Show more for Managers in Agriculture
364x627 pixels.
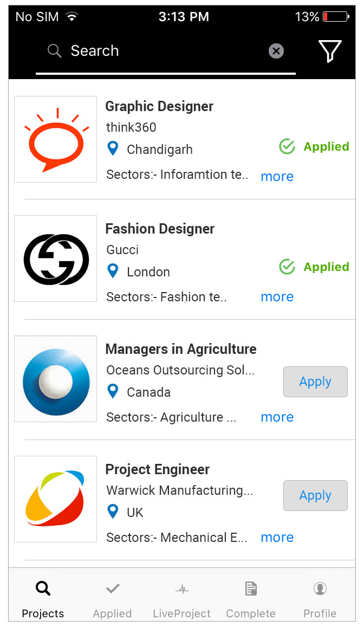click(x=277, y=417)
